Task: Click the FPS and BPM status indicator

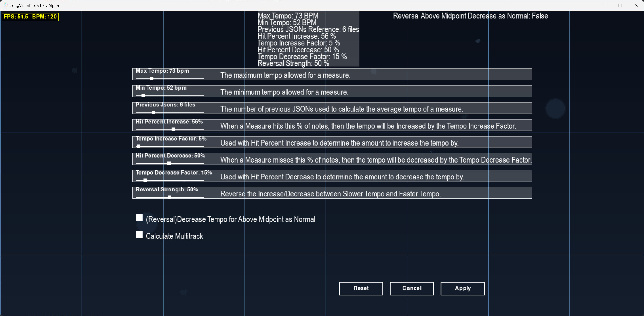Action: tap(30, 17)
